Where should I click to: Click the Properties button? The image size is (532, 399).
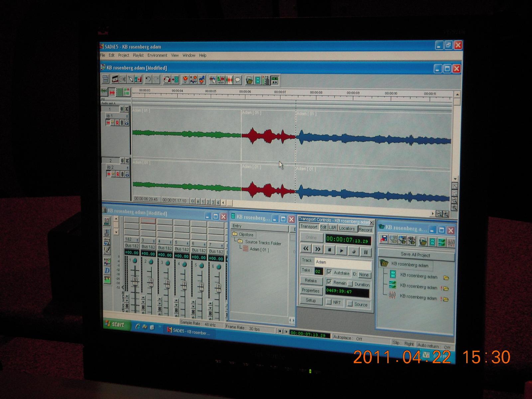click(x=311, y=290)
